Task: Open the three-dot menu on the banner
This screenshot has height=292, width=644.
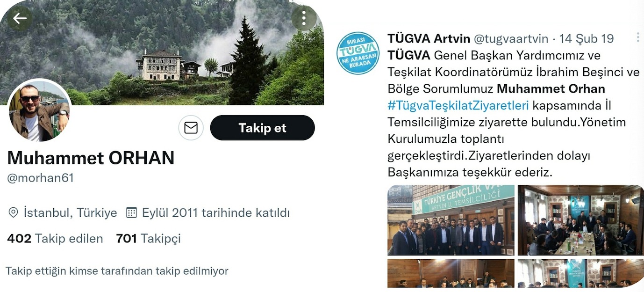Action: click(304, 19)
